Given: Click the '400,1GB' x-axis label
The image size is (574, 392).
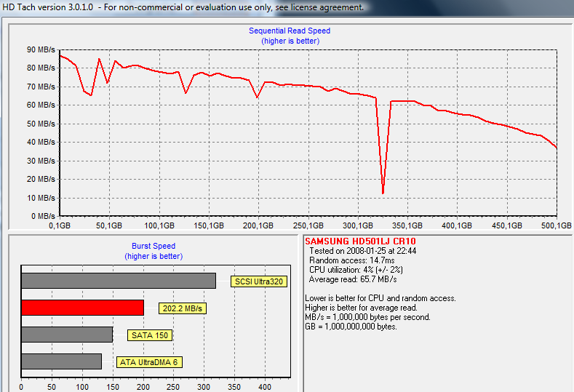Looking at the screenshot, I should click(x=457, y=225).
